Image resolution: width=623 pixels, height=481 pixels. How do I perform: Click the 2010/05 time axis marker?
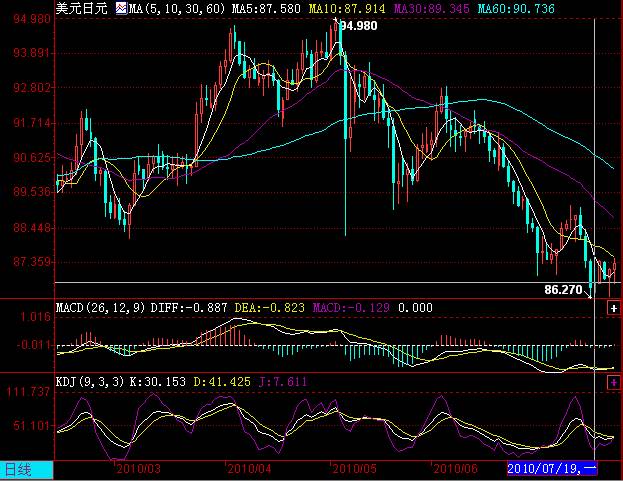[x=354, y=469]
